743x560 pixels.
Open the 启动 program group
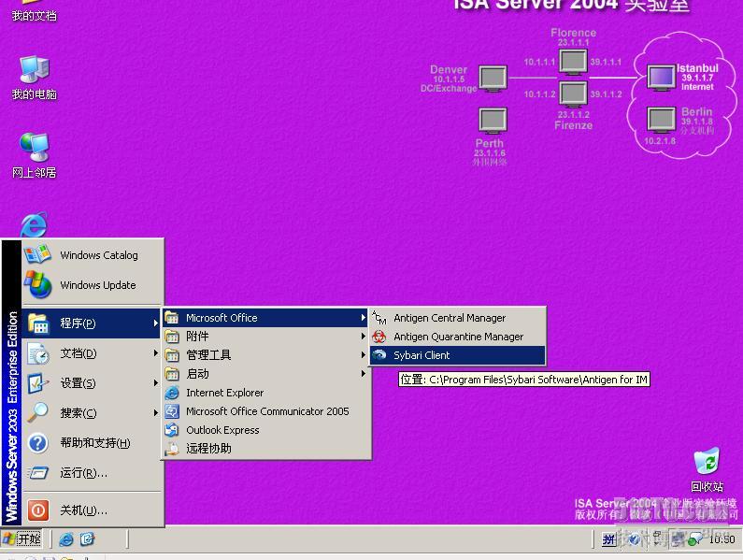(x=265, y=374)
